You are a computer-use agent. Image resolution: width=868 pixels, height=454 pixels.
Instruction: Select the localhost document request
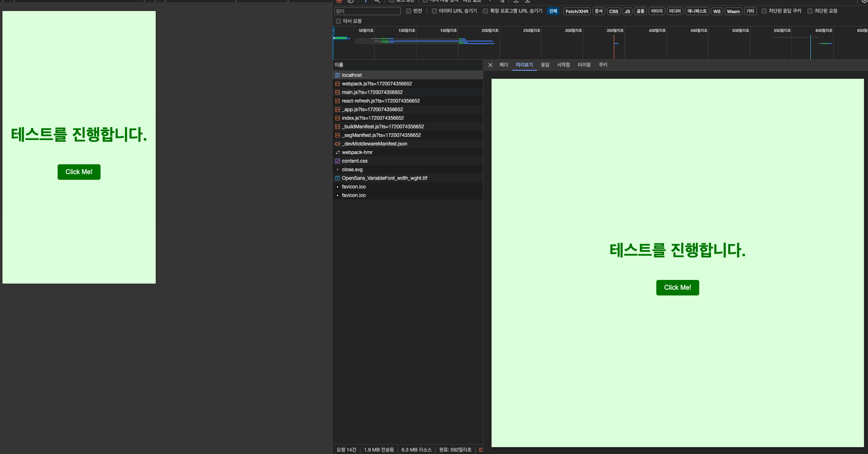tap(352, 75)
